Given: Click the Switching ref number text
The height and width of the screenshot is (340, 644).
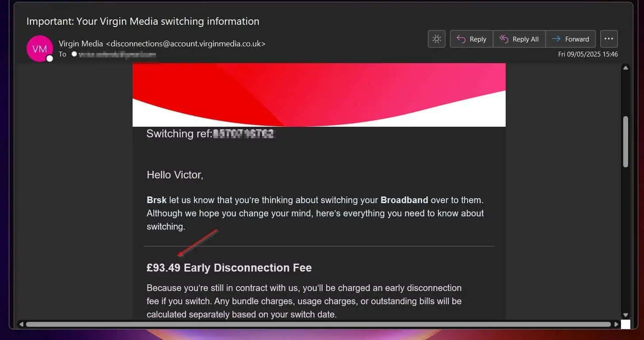Looking at the screenshot, I should 244,134.
